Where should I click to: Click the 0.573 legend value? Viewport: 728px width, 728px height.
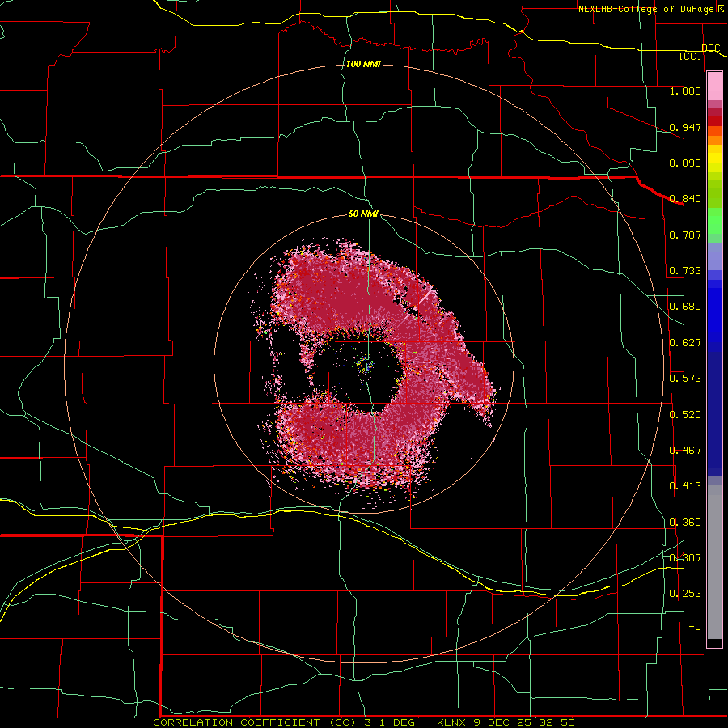click(x=685, y=379)
